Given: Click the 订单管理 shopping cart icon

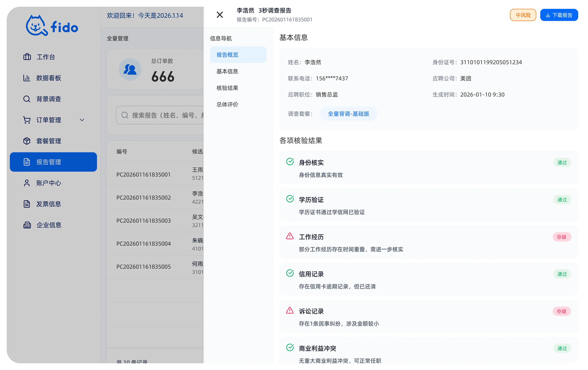Looking at the screenshot, I should pos(27,120).
